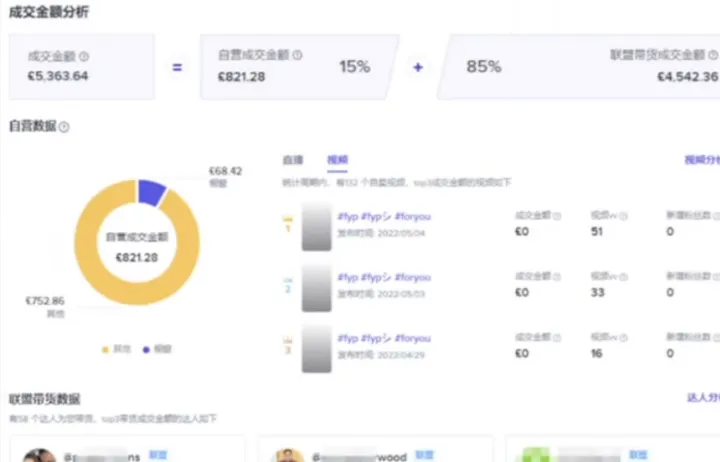Click 成交金额 info icon in rank 3 video row
The image size is (720, 462).
(557, 338)
